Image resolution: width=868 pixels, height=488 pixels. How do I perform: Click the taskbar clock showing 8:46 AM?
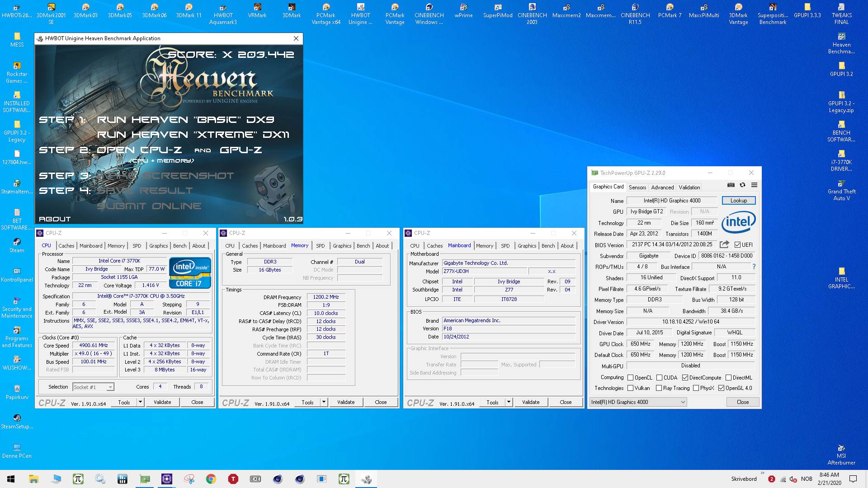click(x=829, y=479)
